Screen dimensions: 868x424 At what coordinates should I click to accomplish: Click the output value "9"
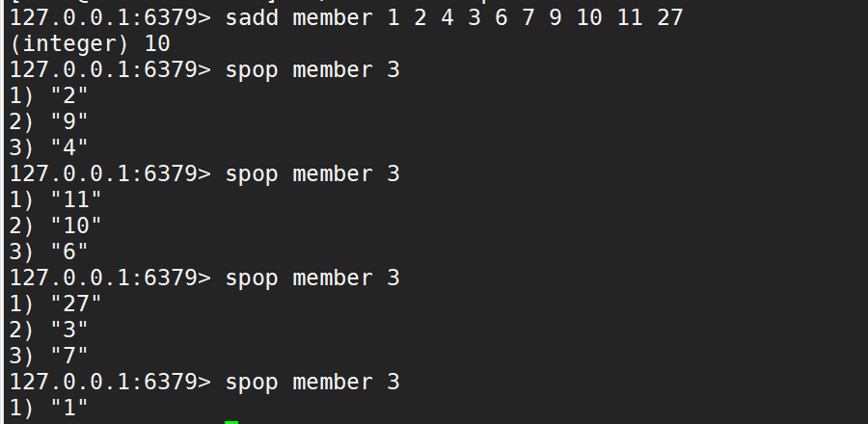69,121
